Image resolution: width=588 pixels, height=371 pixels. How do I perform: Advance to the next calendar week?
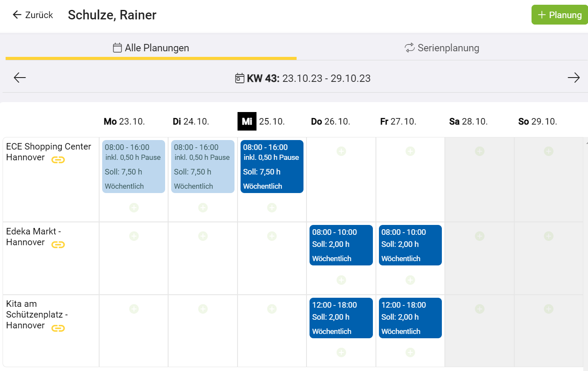(573, 78)
